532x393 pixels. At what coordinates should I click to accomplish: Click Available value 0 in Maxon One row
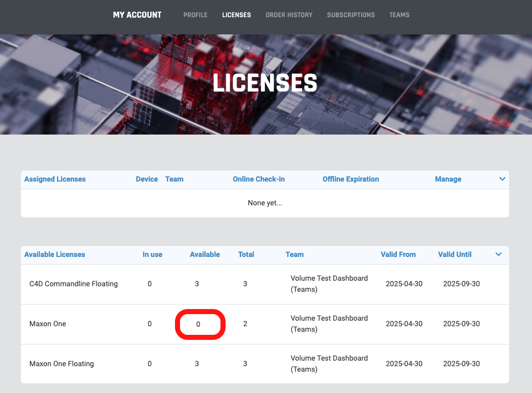pos(198,324)
